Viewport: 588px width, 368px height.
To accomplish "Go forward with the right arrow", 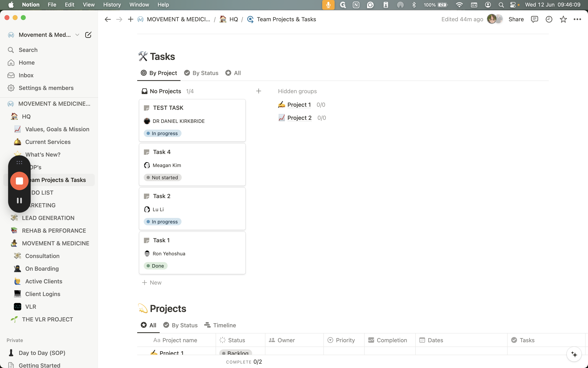I will coord(119,19).
